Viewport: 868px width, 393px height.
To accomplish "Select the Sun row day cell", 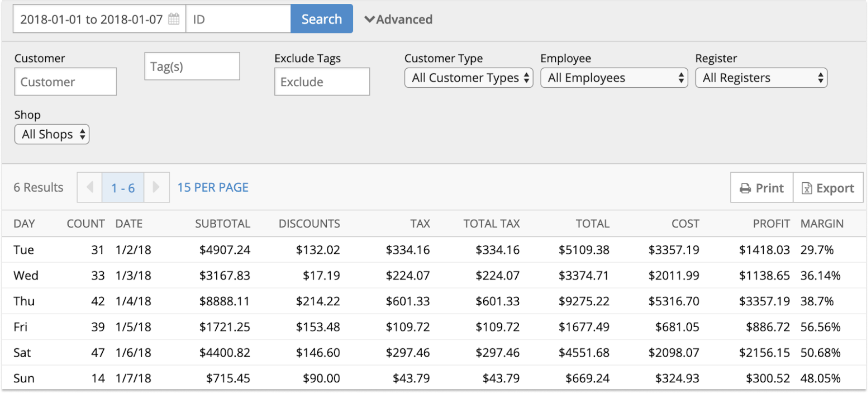I will click(24, 378).
